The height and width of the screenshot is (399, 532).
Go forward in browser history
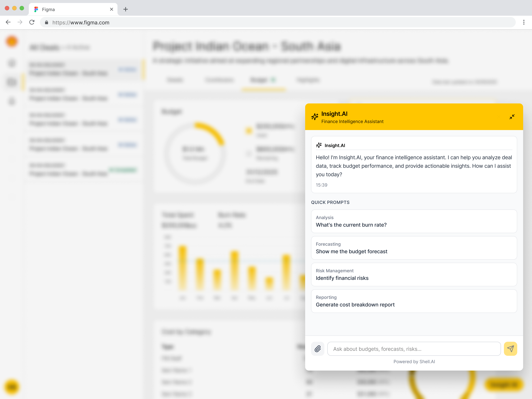20,22
